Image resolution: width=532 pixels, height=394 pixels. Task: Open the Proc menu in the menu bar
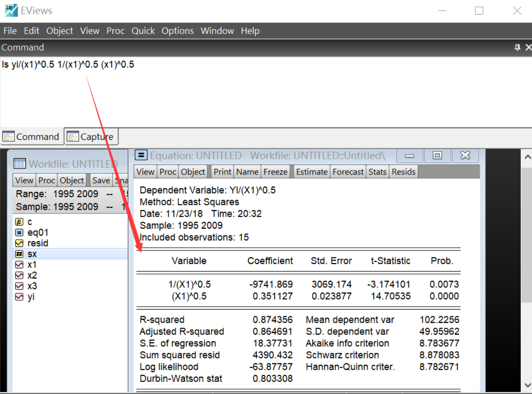115,31
